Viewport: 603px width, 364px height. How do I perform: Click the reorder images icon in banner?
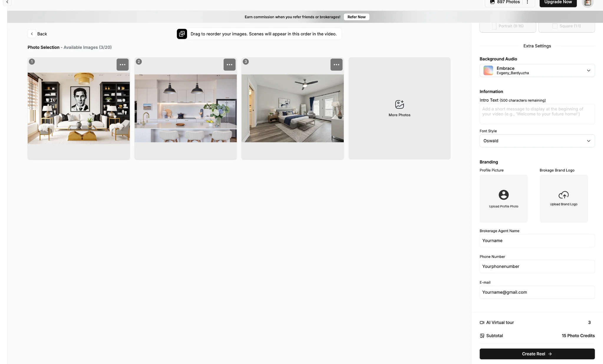click(x=182, y=34)
